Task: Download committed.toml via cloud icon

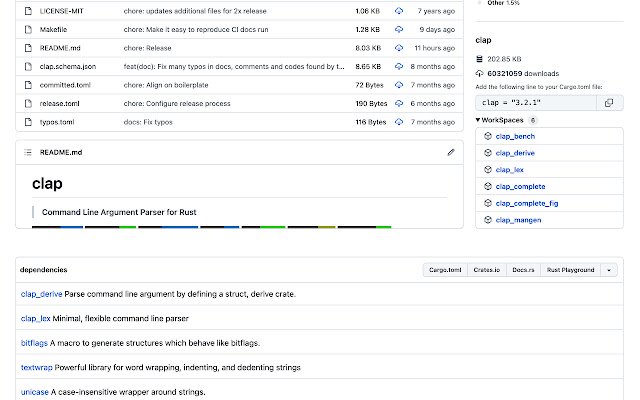Action: click(x=399, y=85)
